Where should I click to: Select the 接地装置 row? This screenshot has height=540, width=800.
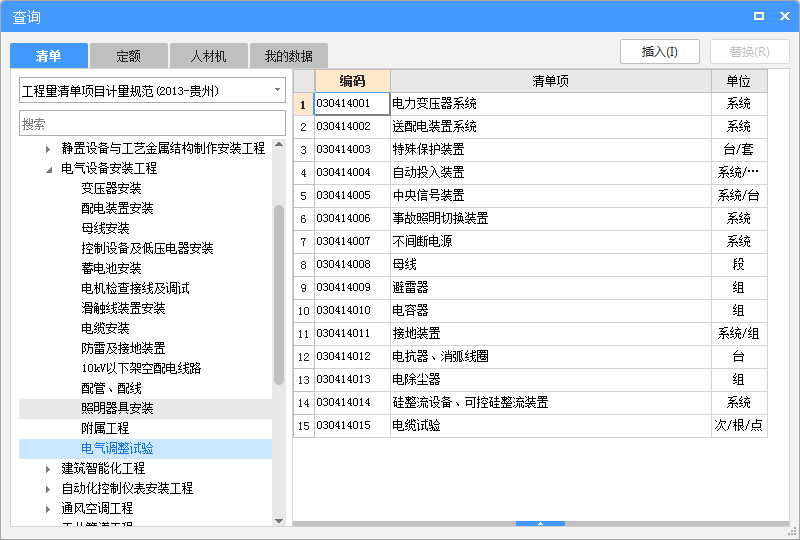(531, 333)
